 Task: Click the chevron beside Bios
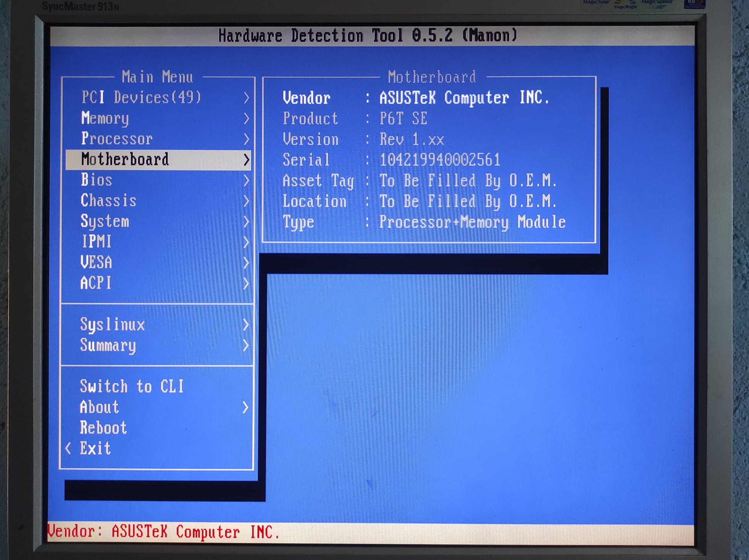(x=246, y=180)
